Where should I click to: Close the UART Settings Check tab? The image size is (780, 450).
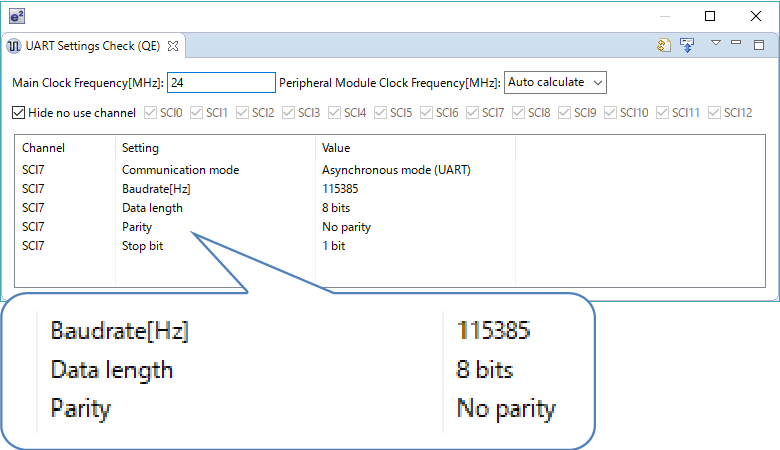tap(172, 46)
